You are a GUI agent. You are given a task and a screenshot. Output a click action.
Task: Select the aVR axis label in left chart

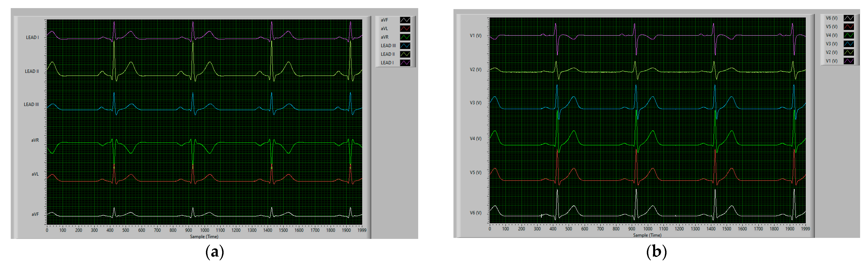click(35, 140)
